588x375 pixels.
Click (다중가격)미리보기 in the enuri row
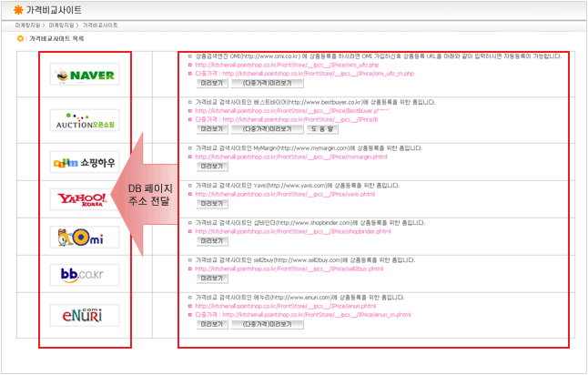click(x=267, y=324)
